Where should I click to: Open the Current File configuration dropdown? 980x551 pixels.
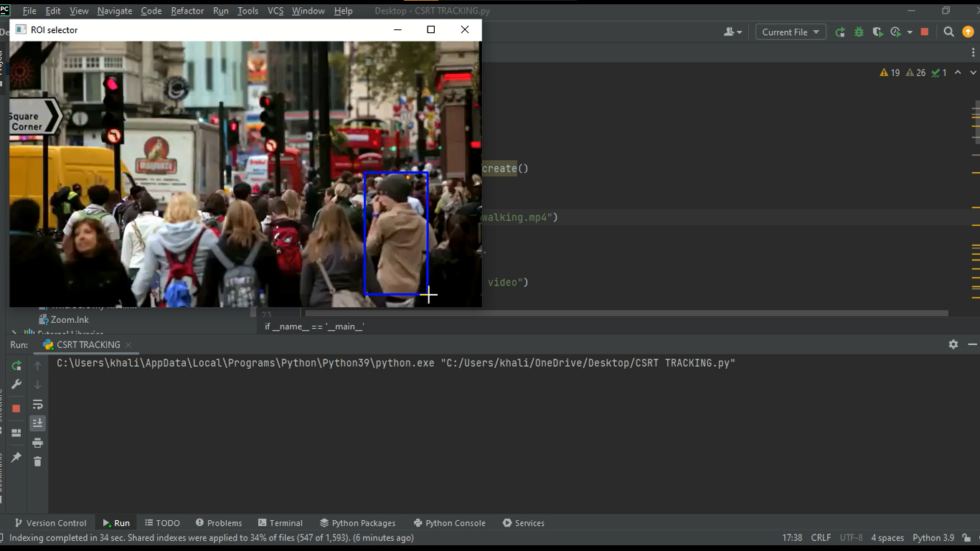click(x=790, y=32)
